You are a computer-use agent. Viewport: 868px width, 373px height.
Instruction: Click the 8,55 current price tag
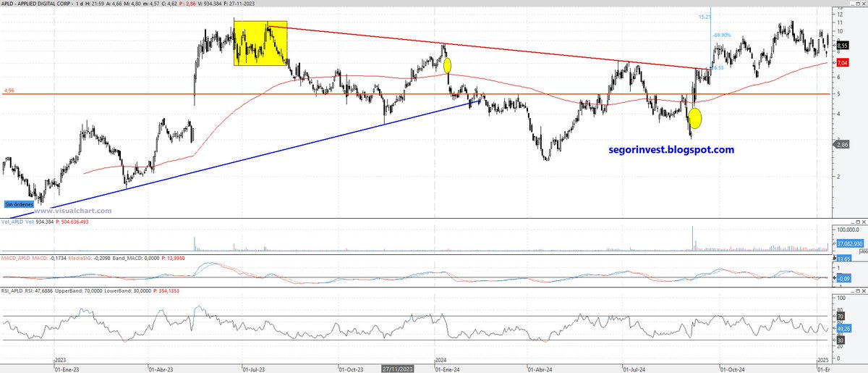click(843, 44)
